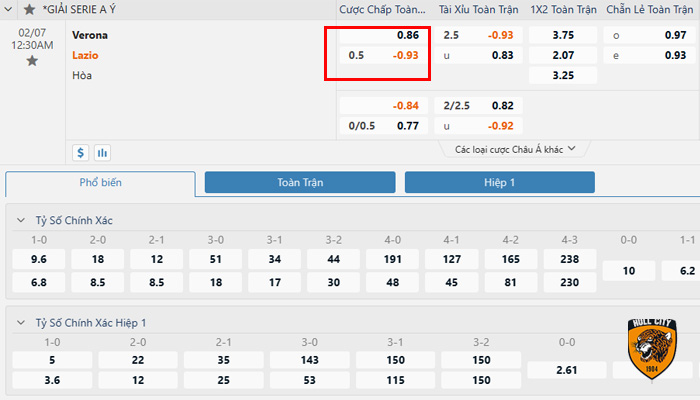Screen dimensions: 700x400
Task: Select the draw odds 3.25
Action: click(563, 75)
